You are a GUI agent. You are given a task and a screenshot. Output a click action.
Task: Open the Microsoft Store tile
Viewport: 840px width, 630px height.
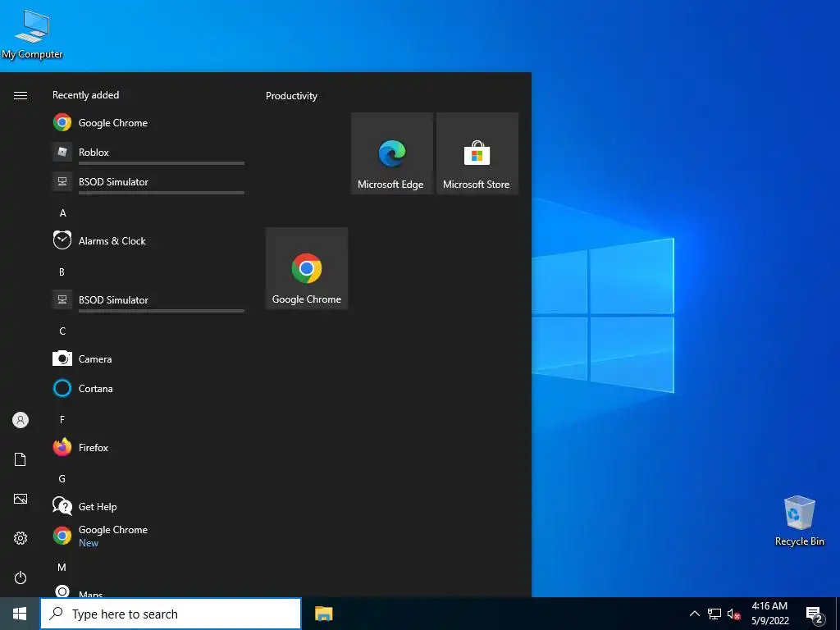(x=477, y=153)
